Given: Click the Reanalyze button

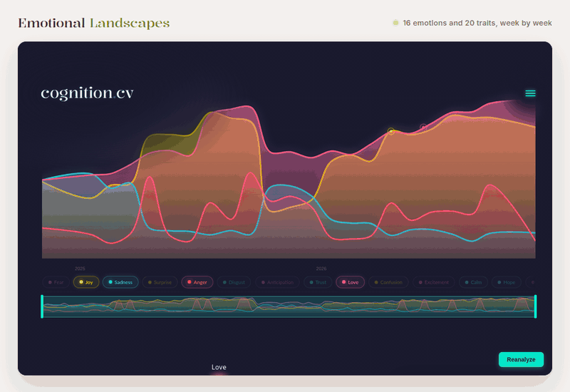Looking at the screenshot, I should (x=521, y=359).
